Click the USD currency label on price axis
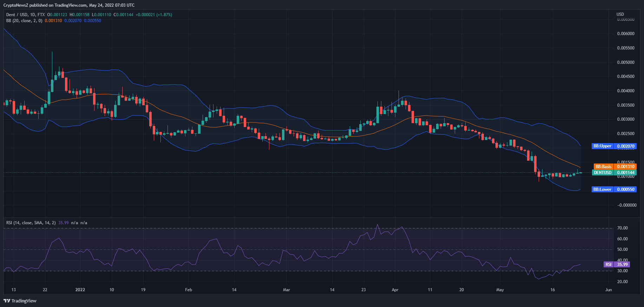Viewport: 644px width, 307px height. pos(620,14)
